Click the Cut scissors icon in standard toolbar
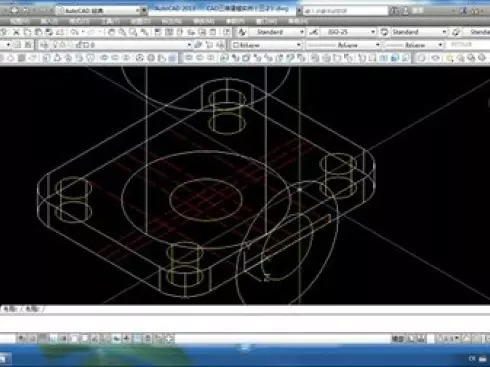Image resolution: width=490 pixels, height=367 pixels. pyautogui.click(x=16, y=32)
